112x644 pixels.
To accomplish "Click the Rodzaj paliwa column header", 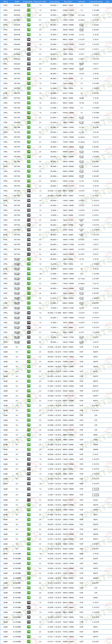I will click(28, 1).
